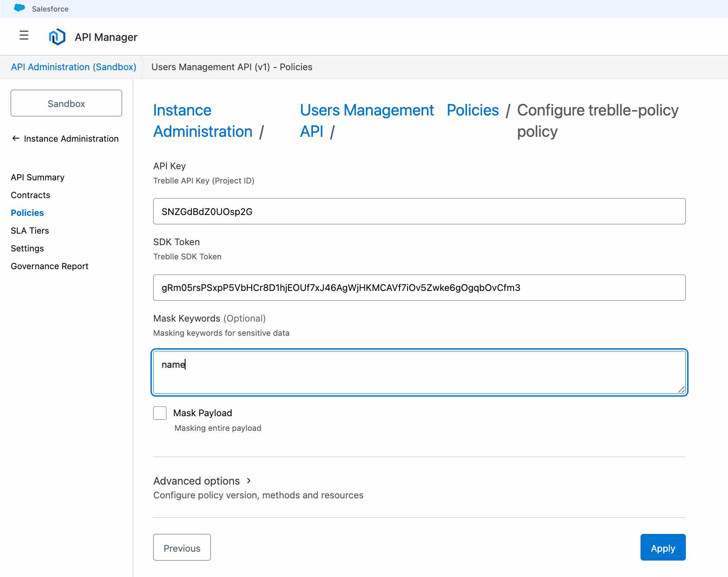Screen dimensions: 728x577
Task: Click the Salesforce cloud icon
Action: coord(20,8)
